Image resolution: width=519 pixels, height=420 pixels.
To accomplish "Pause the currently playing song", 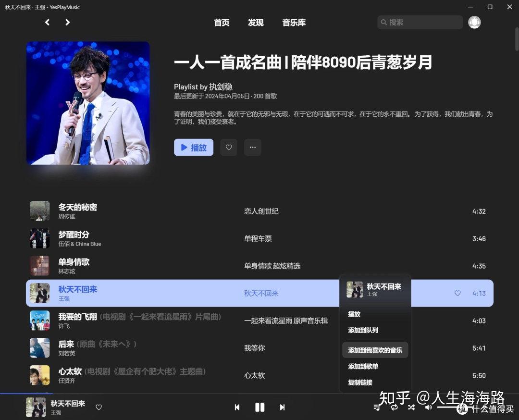I will pos(260,407).
